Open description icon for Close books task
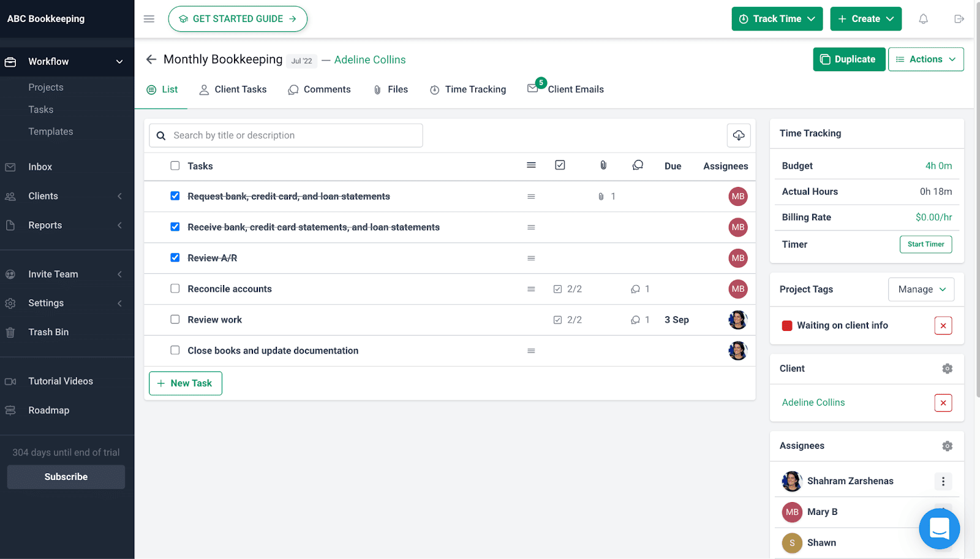Screen dimensions: 980x559 coord(531,351)
